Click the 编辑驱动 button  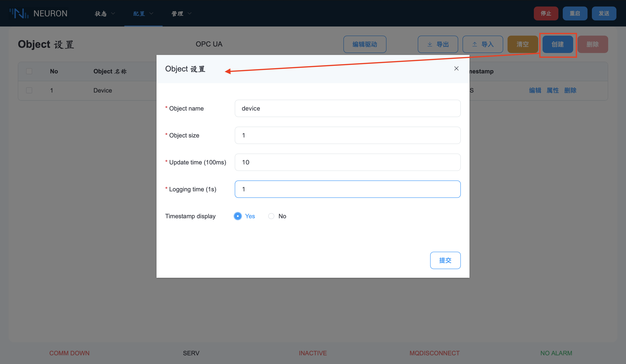point(365,45)
